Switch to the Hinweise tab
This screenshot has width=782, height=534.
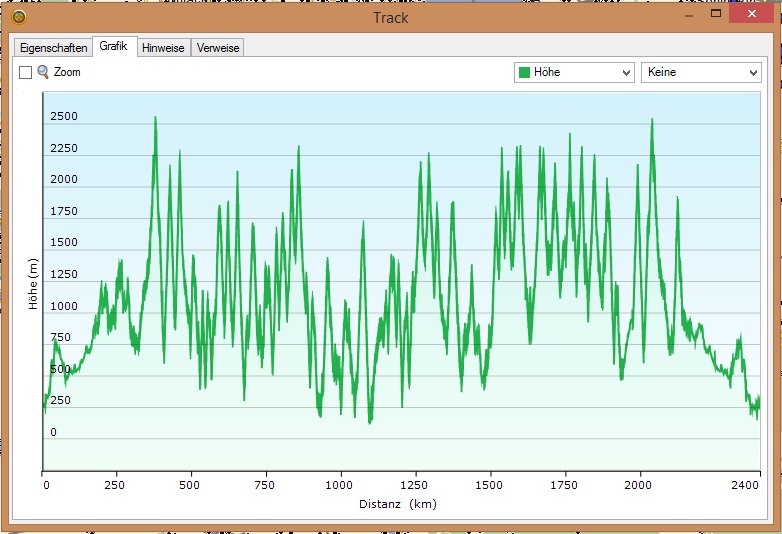(163, 48)
